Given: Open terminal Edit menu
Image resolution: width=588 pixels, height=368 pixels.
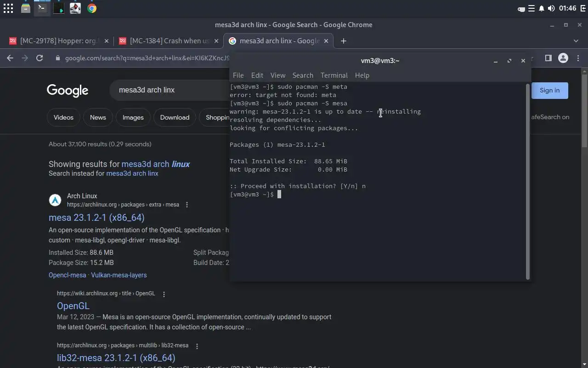Looking at the screenshot, I should point(257,75).
